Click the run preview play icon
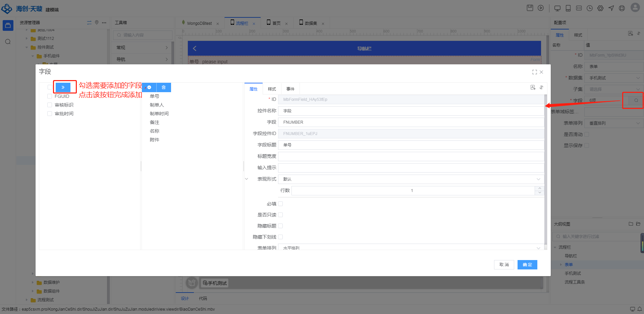 (541, 8)
